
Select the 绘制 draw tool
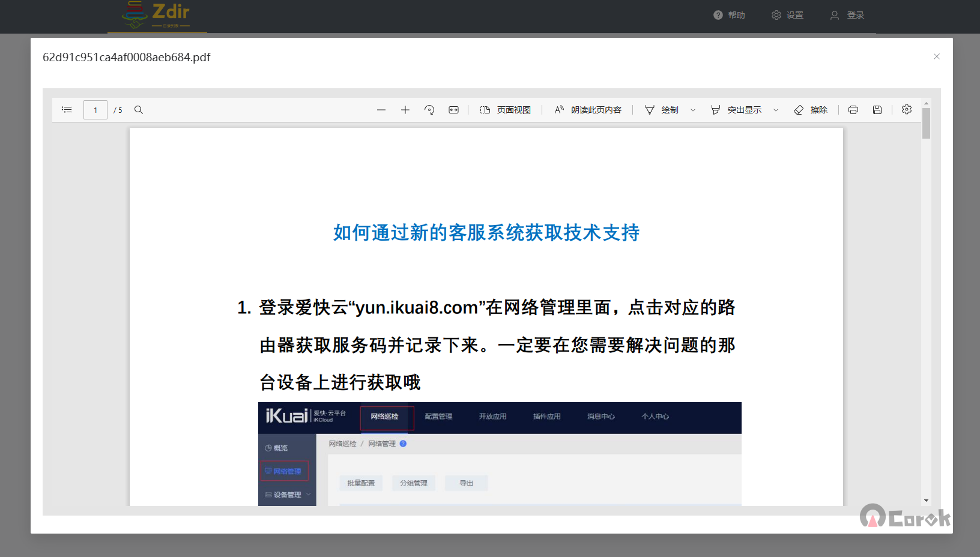coord(662,110)
